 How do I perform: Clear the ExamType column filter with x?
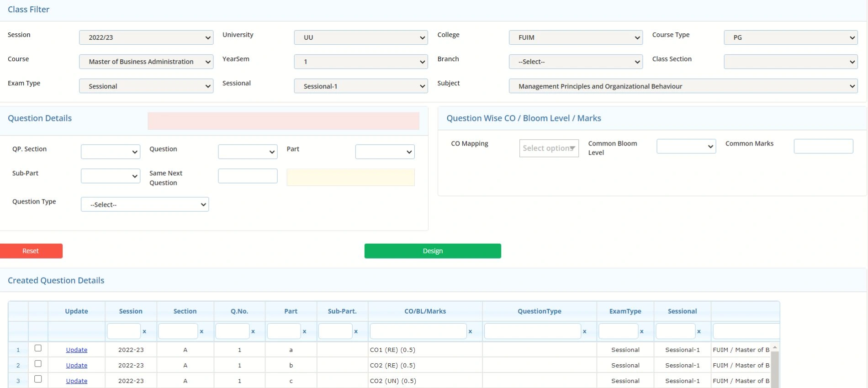point(641,331)
